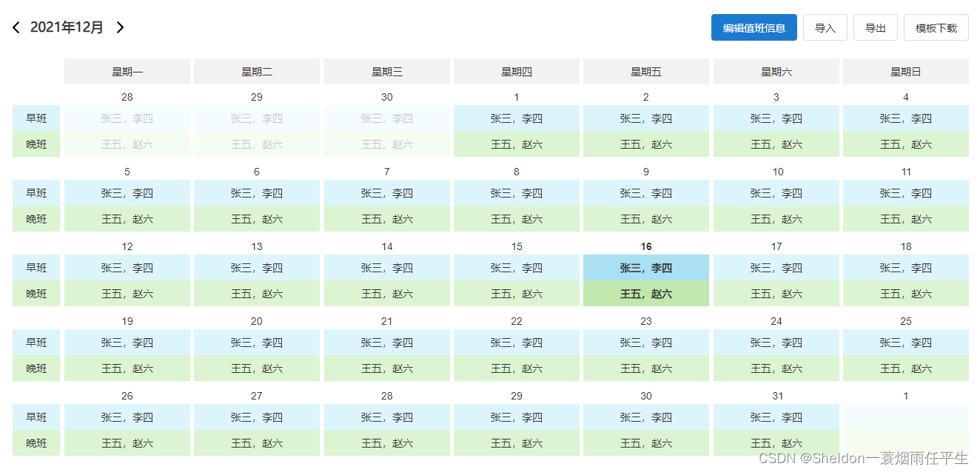The height and width of the screenshot is (472, 980).
Task: Select evening shift cell for December 5
Action: pos(127,219)
